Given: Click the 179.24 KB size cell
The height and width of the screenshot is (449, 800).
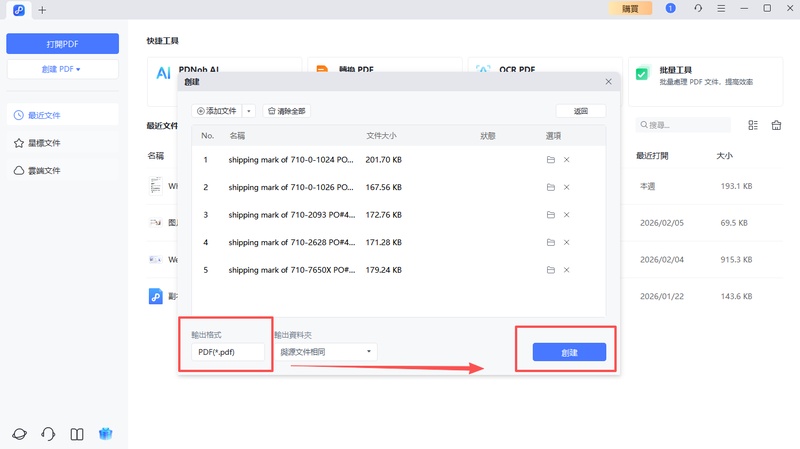Looking at the screenshot, I should (384, 270).
